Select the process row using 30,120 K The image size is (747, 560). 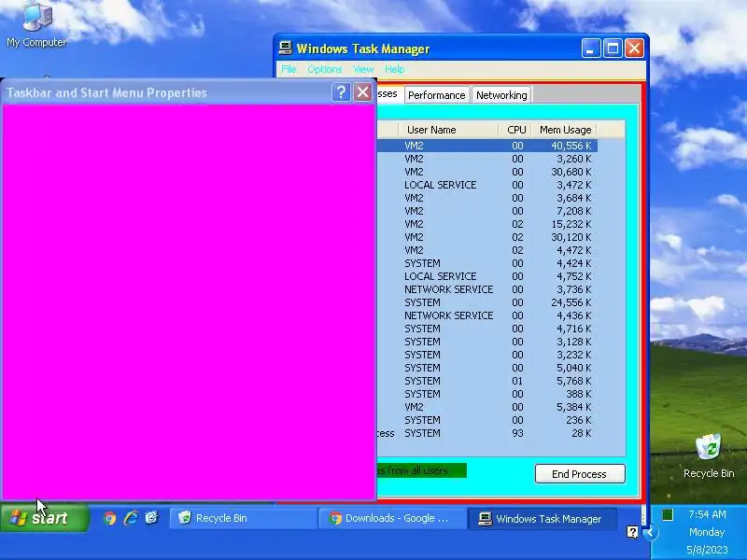tap(486, 237)
